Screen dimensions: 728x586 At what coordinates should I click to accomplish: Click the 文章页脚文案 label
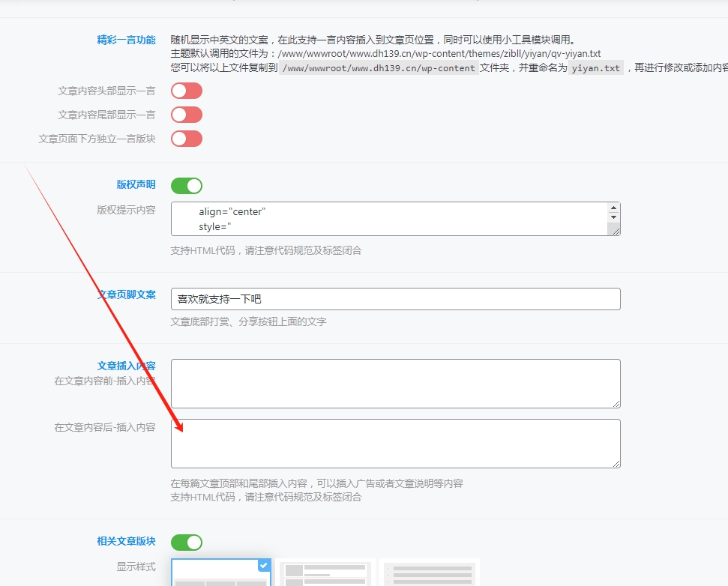tap(126, 294)
